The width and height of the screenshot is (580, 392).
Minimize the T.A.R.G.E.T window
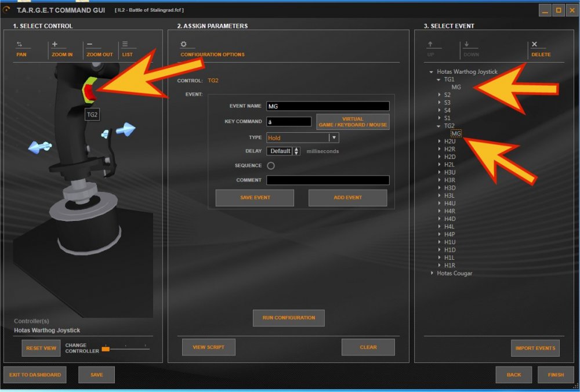click(545, 10)
